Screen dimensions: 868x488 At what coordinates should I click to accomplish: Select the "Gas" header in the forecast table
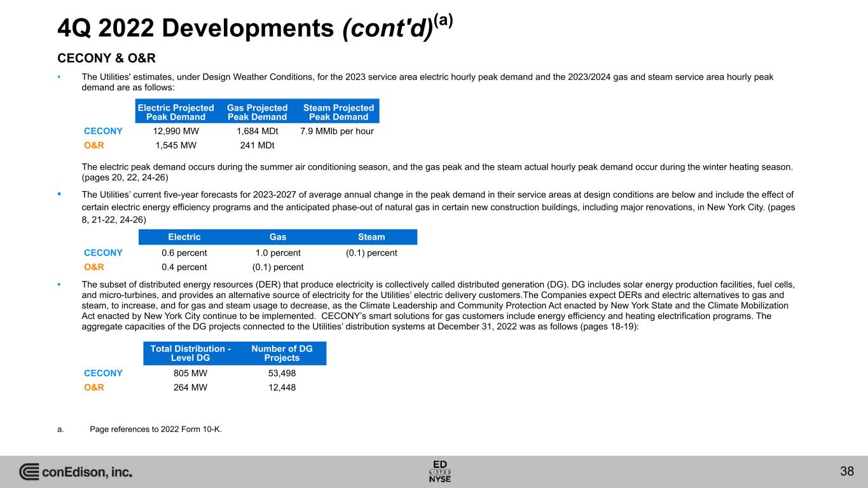click(x=278, y=237)
